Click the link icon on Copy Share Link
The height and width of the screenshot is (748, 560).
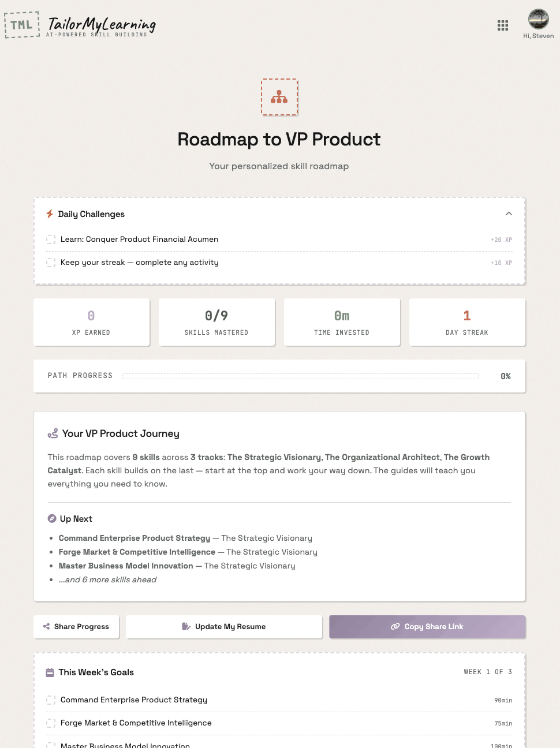coord(395,626)
